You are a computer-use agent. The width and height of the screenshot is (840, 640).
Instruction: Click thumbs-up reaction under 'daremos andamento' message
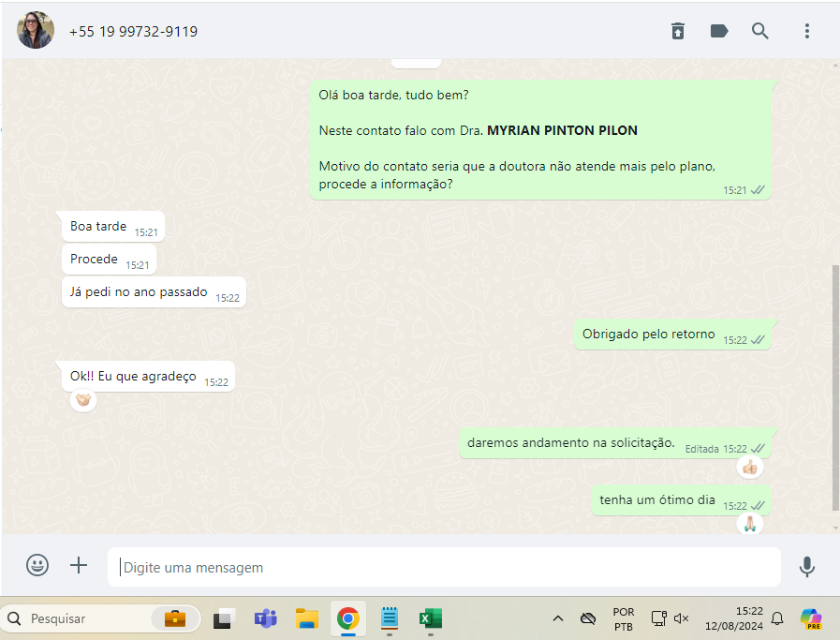click(x=749, y=467)
